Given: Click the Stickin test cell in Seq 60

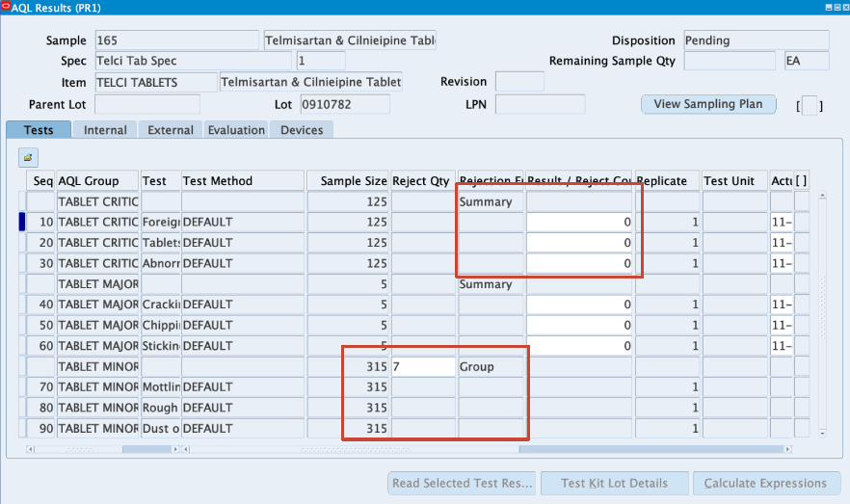Looking at the screenshot, I should (160, 346).
